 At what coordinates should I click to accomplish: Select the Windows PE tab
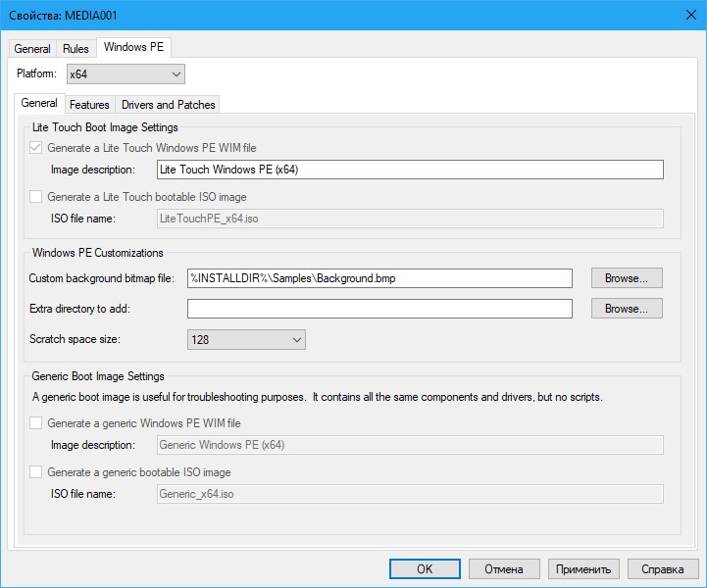pos(136,48)
